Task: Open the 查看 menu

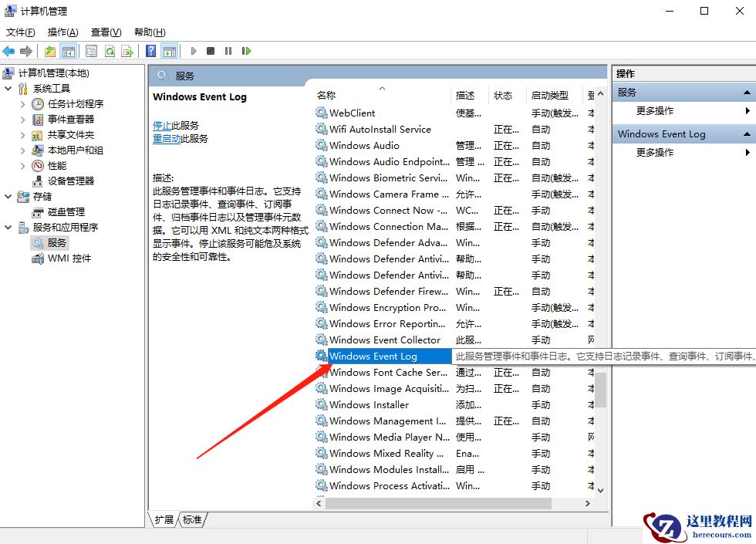Action: click(105, 32)
